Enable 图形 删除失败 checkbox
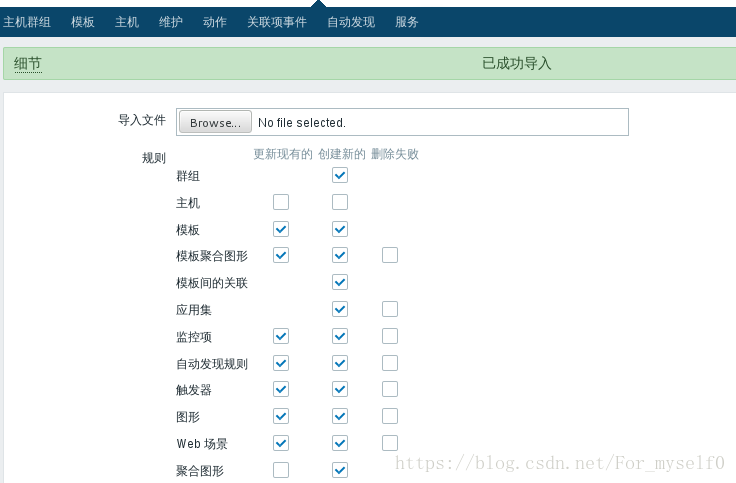736x483 pixels. (390, 416)
